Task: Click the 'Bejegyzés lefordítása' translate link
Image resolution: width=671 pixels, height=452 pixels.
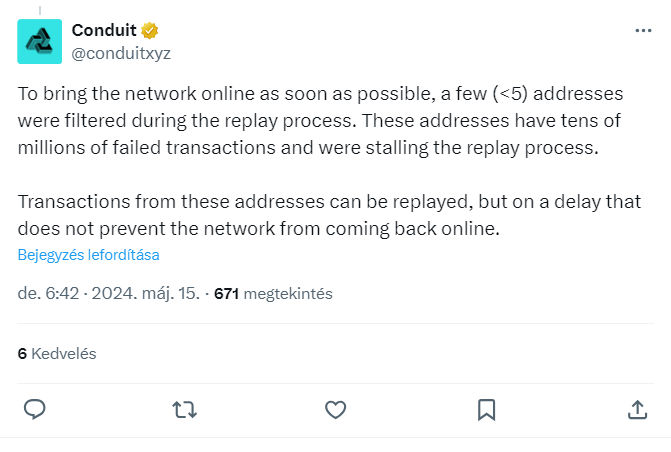Action: click(89, 255)
